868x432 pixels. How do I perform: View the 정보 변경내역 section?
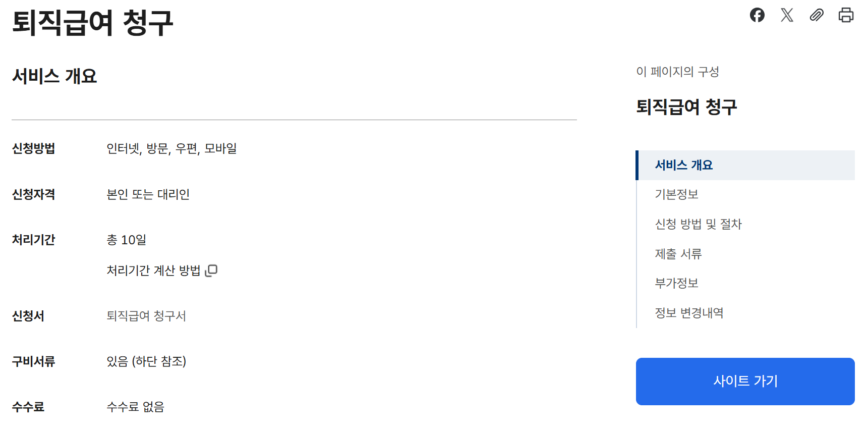pos(689,313)
